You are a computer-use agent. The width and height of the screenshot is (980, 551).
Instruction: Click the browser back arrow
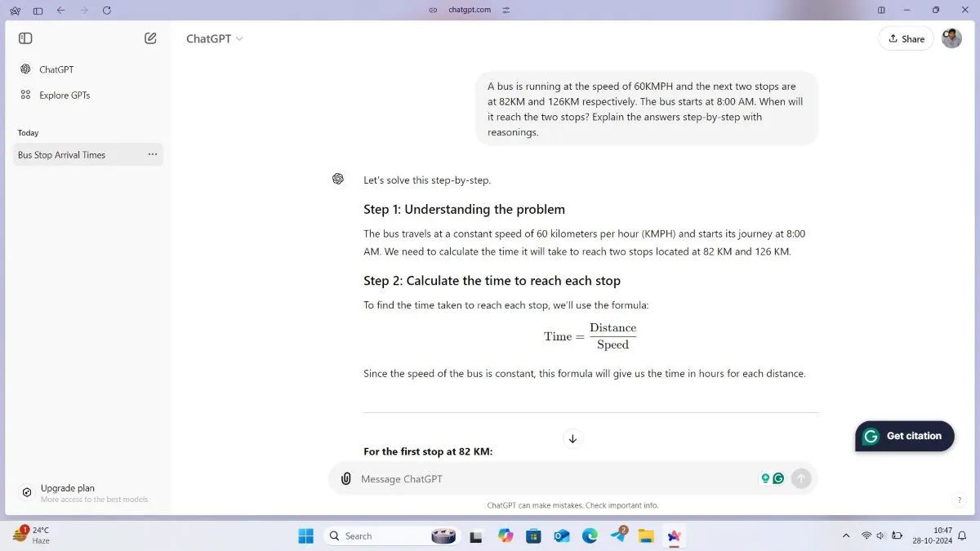(60, 10)
